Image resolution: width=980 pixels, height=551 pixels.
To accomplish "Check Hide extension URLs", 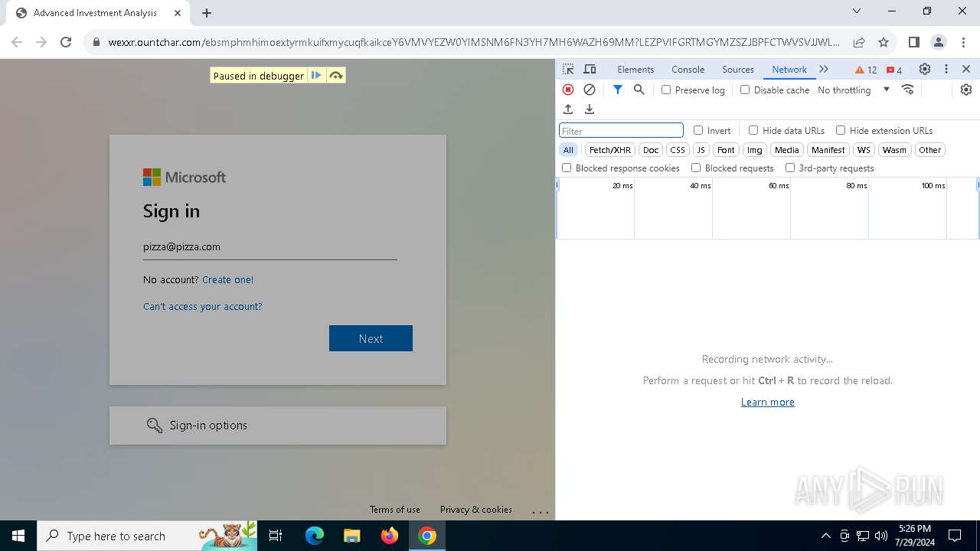I will tap(841, 130).
